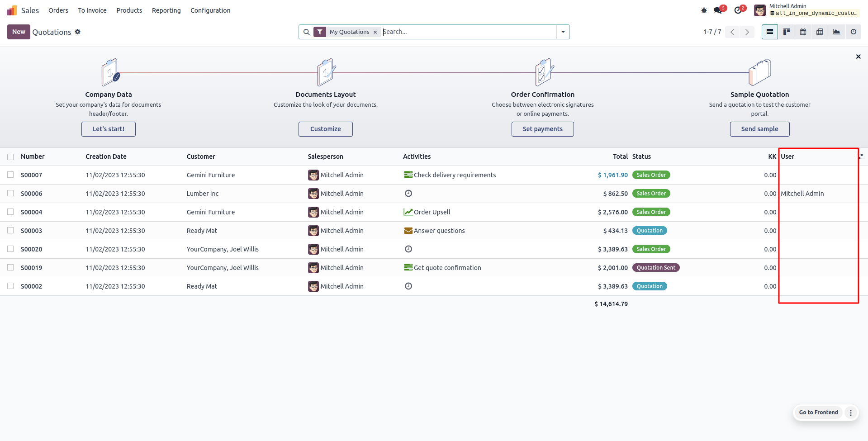Open the Graph view
The width and height of the screenshot is (868, 441).
click(x=836, y=32)
